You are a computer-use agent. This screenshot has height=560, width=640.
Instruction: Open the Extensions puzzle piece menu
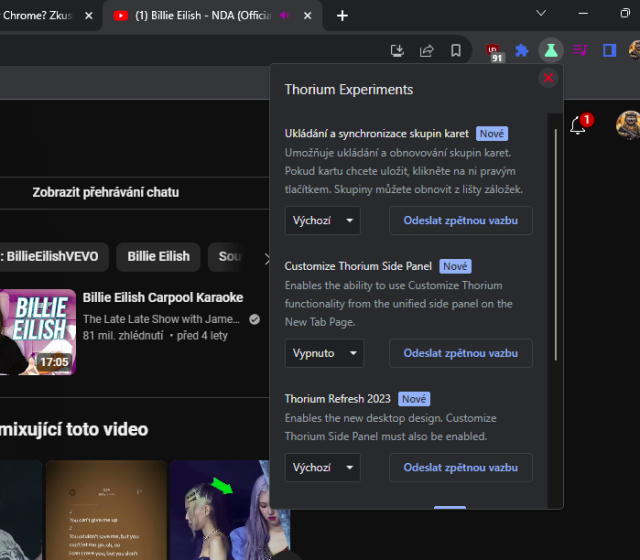[522, 51]
